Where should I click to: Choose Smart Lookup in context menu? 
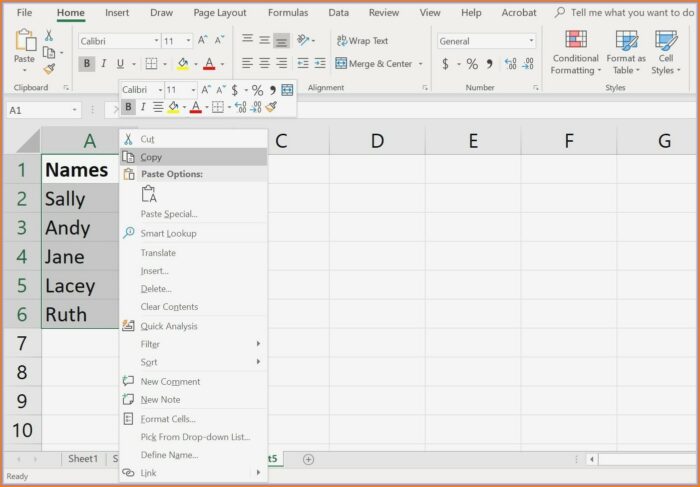[x=194, y=233]
